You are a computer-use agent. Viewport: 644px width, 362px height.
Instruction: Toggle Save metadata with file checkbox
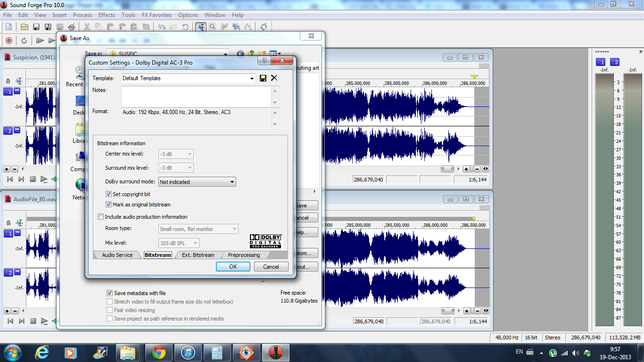pyautogui.click(x=110, y=293)
